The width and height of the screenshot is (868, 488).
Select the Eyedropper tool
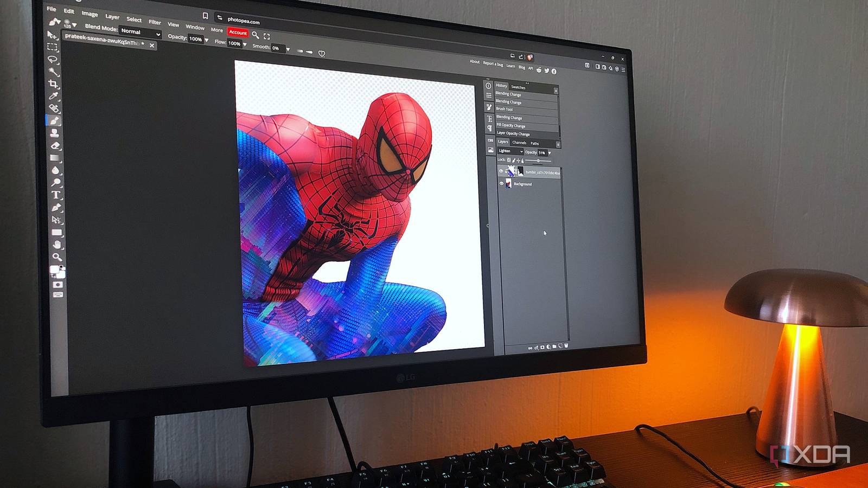(53, 94)
